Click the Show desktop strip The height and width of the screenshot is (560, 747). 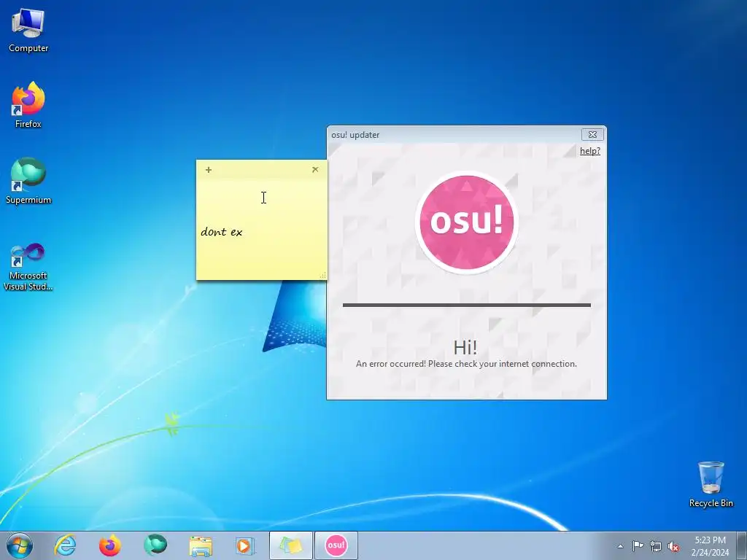click(x=742, y=545)
